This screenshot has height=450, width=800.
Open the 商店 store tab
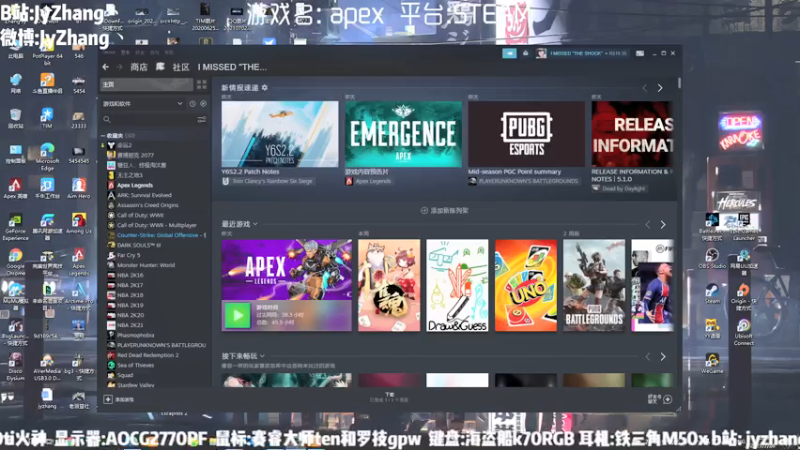[x=139, y=67]
